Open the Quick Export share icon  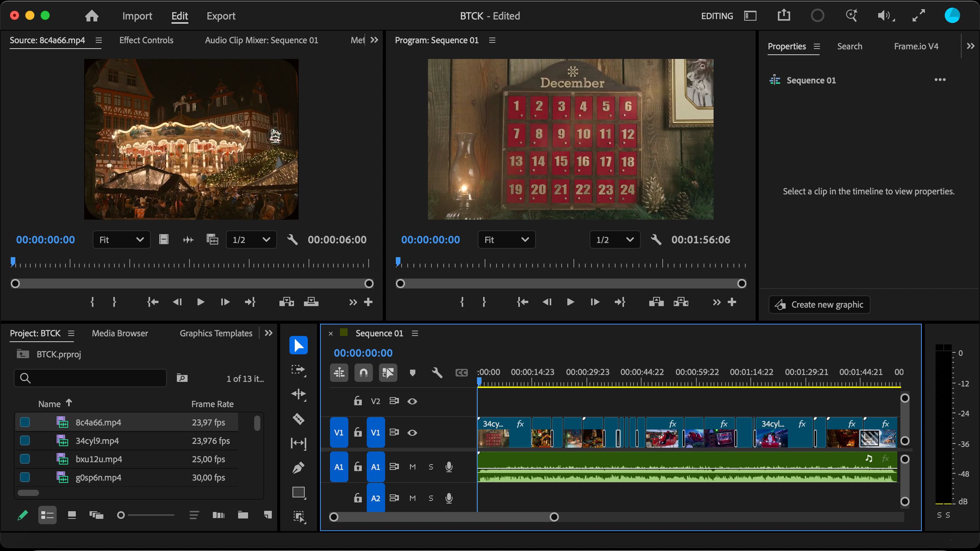(784, 15)
